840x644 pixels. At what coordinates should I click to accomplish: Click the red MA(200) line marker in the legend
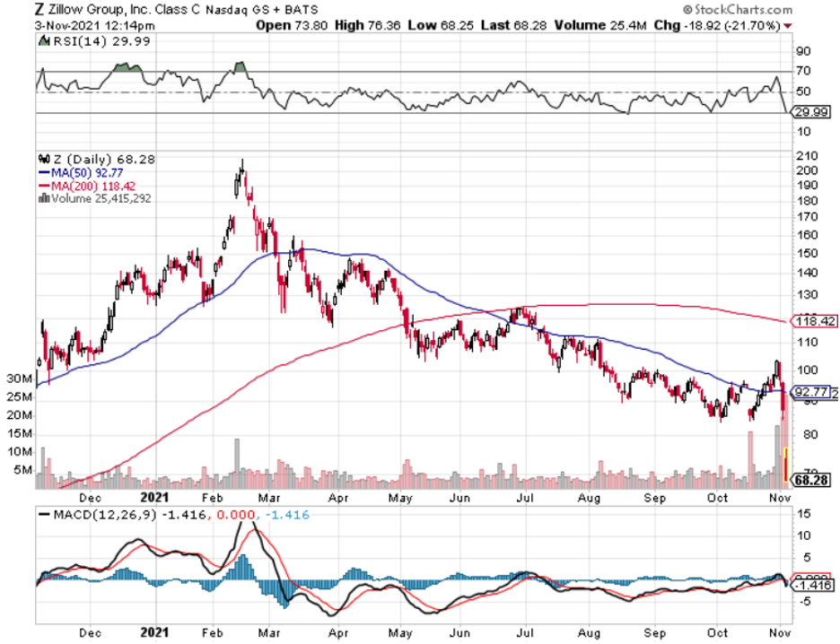42,186
